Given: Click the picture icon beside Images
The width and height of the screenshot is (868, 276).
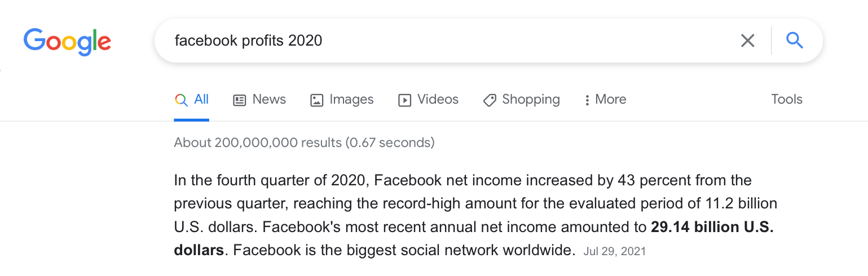Looking at the screenshot, I should [317, 100].
